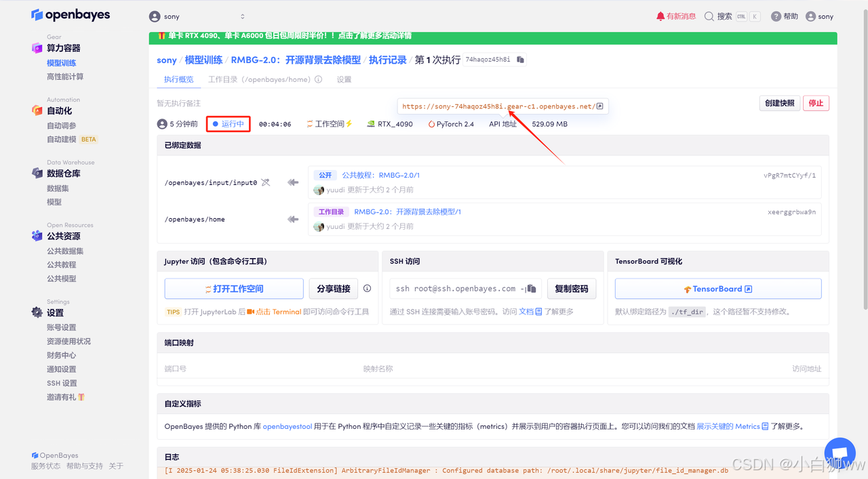Copy the execution ID 74haqoz45h8i

(520, 60)
